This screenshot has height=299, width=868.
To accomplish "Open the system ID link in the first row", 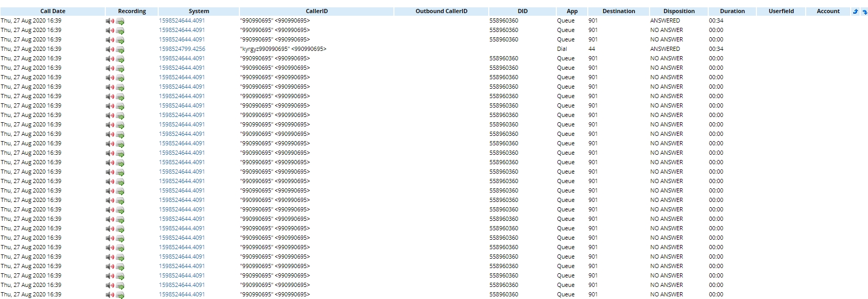I will [182, 20].
